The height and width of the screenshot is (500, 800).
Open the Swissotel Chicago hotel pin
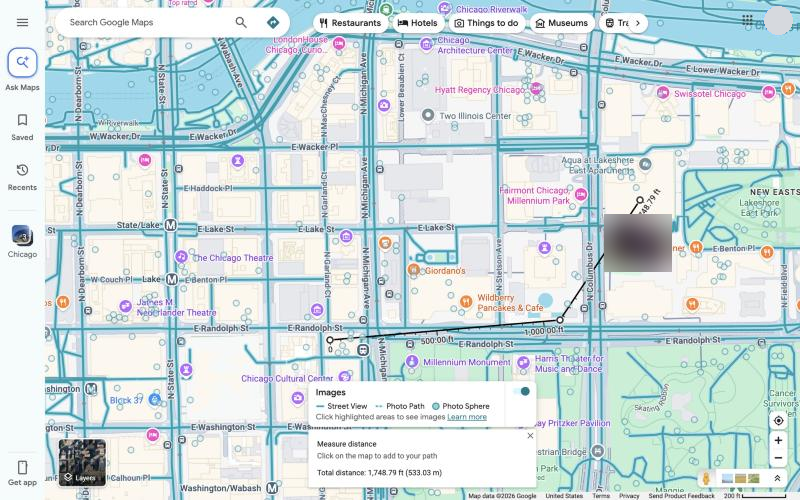[663, 93]
